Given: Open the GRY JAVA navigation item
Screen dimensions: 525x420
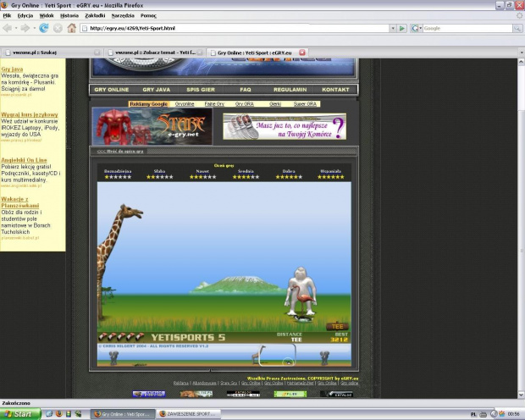Looking at the screenshot, I should (x=157, y=90).
